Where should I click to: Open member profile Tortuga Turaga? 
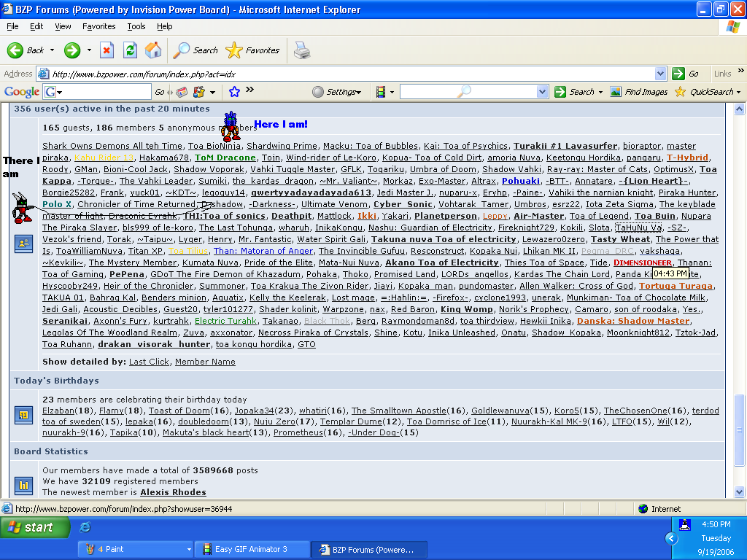pyautogui.click(x=676, y=286)
